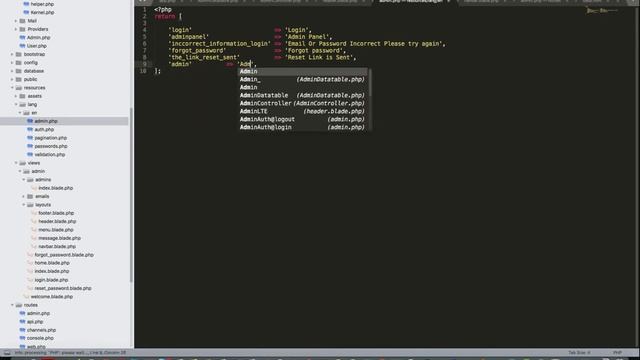
Task: Open home.blade.php in the sidebar
Action: [52, 263]
